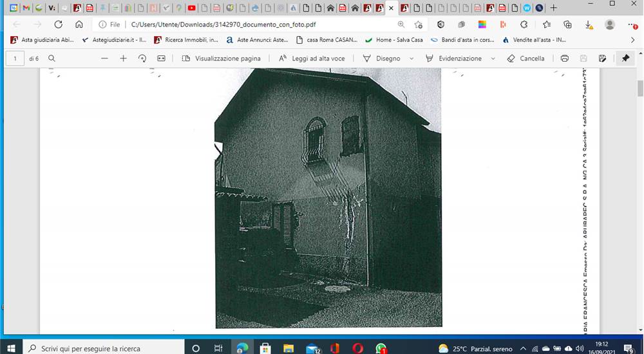Zoom out the PDF with minus button
This screenshot has height=354, width=644.
[104, 59]
